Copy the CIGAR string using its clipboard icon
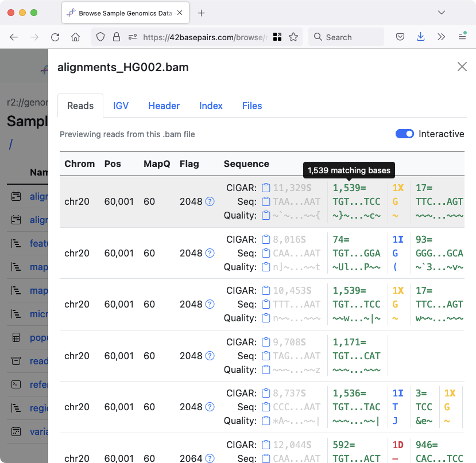The image size is (476, 463). (x=265, y=188)
